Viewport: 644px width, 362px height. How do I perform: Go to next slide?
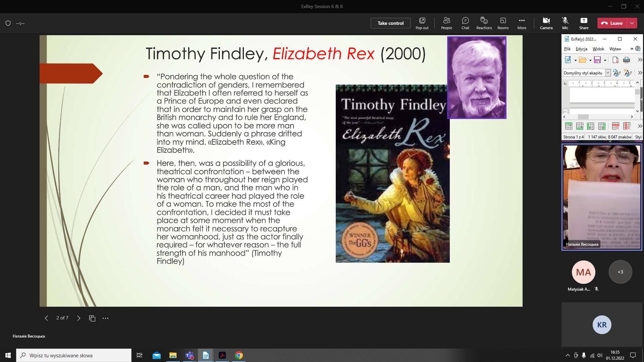coord(78,318)
